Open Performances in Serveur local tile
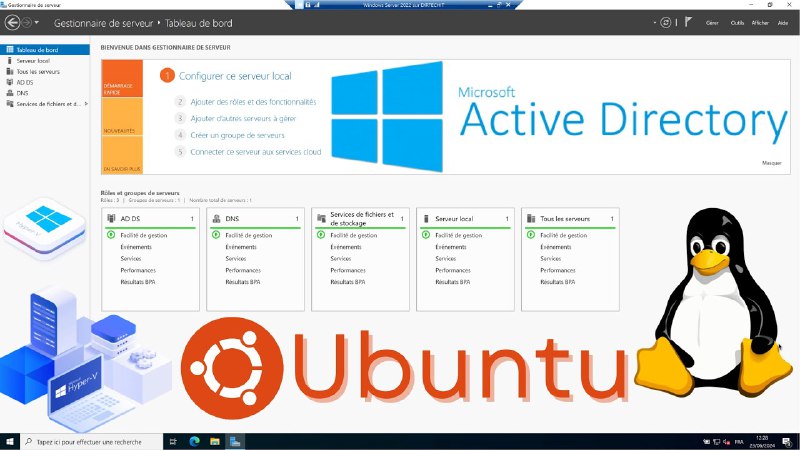 tap(453, 270)
